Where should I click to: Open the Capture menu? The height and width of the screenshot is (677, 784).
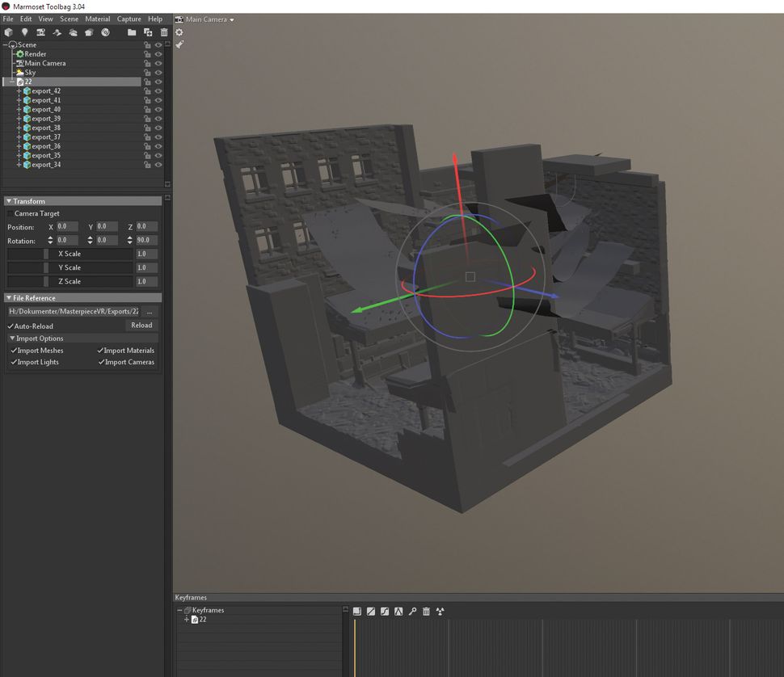[x=129, y=19]
